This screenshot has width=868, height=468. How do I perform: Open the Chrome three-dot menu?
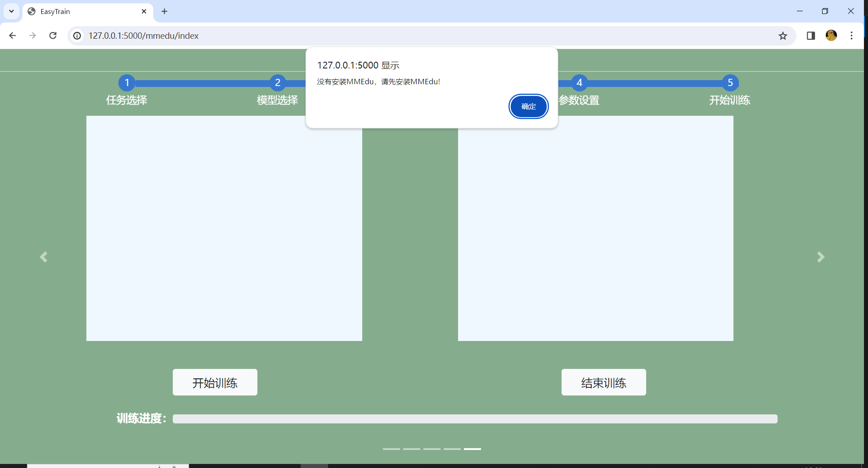[851, 36]
